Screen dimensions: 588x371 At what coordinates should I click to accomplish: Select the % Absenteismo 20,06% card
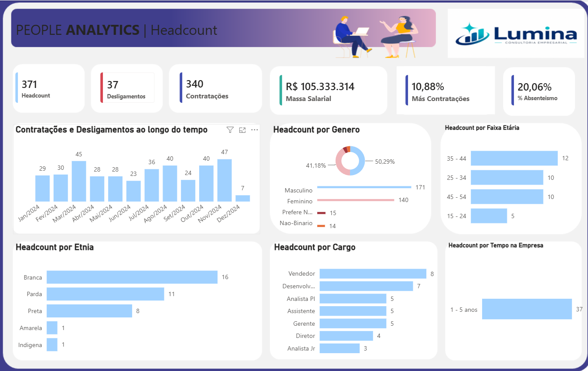pyautogui.click(x=539, y=91)
